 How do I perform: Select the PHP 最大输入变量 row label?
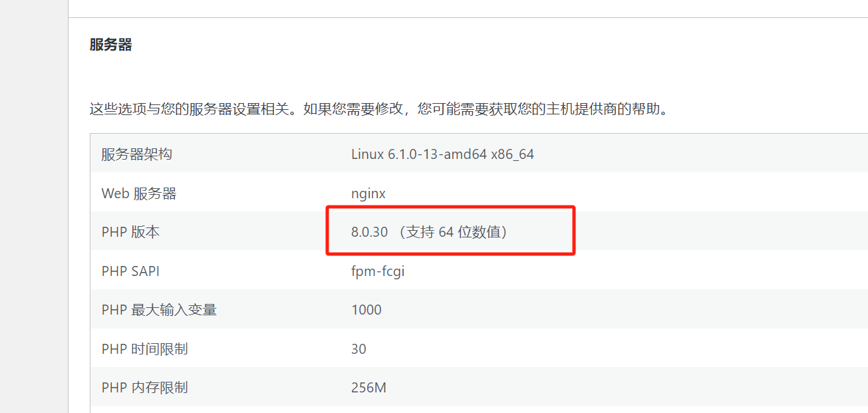pyautogui.click(x=159, y=310)
